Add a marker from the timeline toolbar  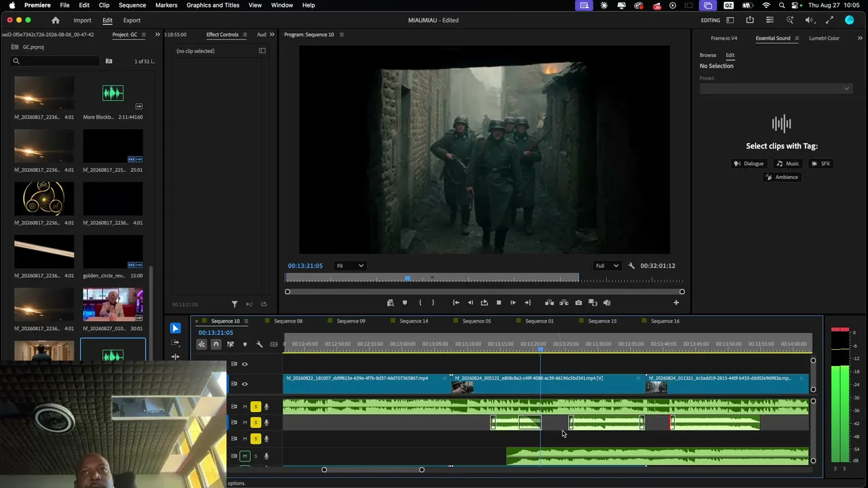(x=245, y=344)
